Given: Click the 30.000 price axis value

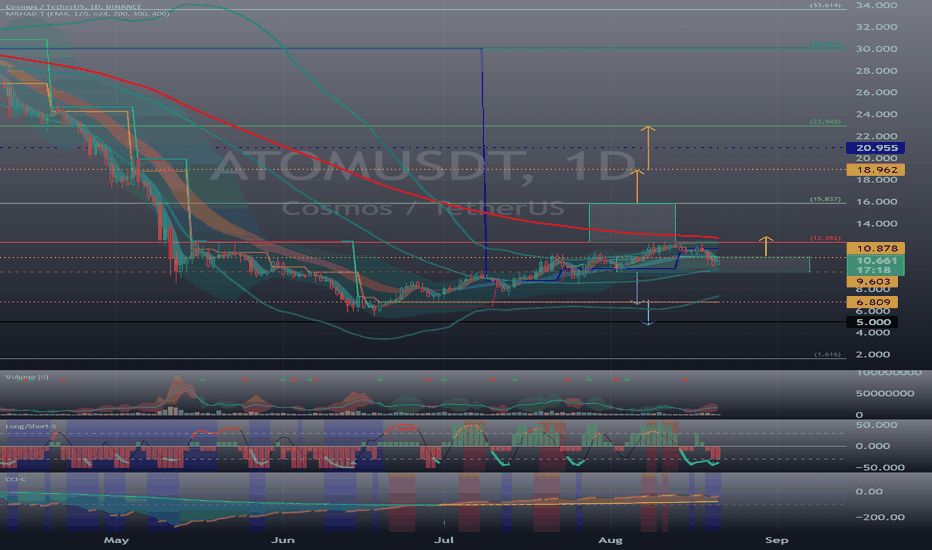Looking at the screenshot, I should point(876,49).
